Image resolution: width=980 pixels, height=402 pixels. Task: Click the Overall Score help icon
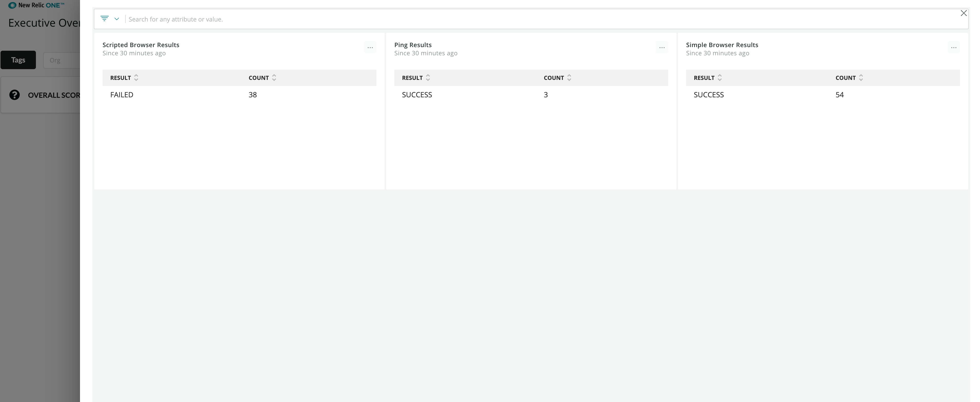(x=14, y=95)
